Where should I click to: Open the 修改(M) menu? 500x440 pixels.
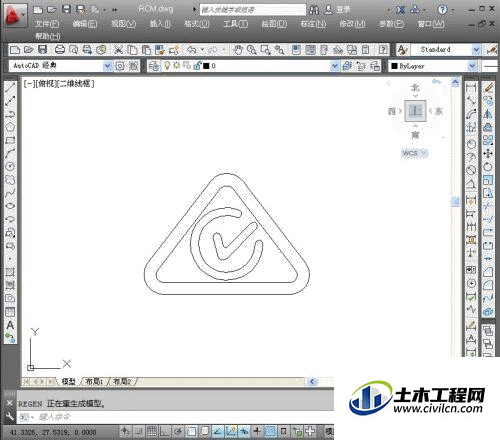(352, 24)
